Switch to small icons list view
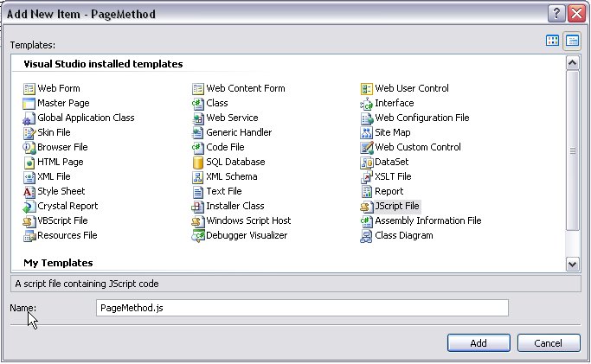This screenshot has height=364, width=591. [x=572, y=41]
